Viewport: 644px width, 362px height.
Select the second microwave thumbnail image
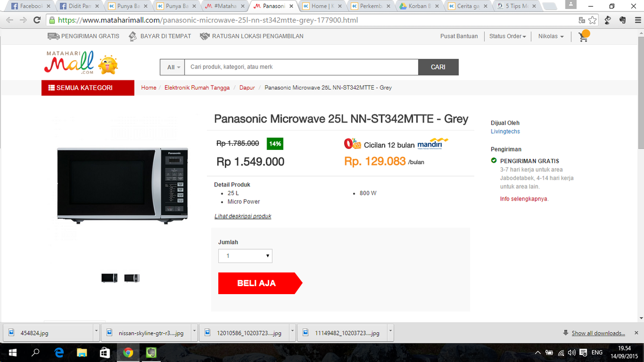coord(132,278)
